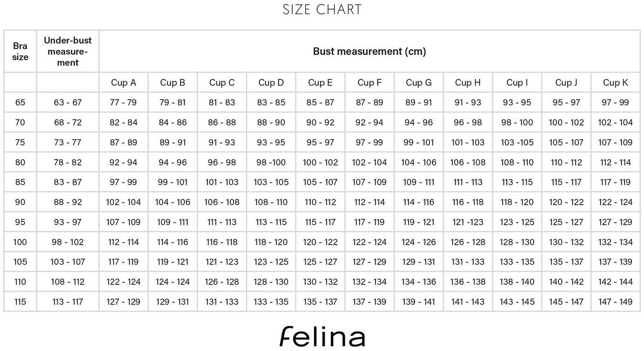Click Cup H cell in size 95 row

point(468,222)
